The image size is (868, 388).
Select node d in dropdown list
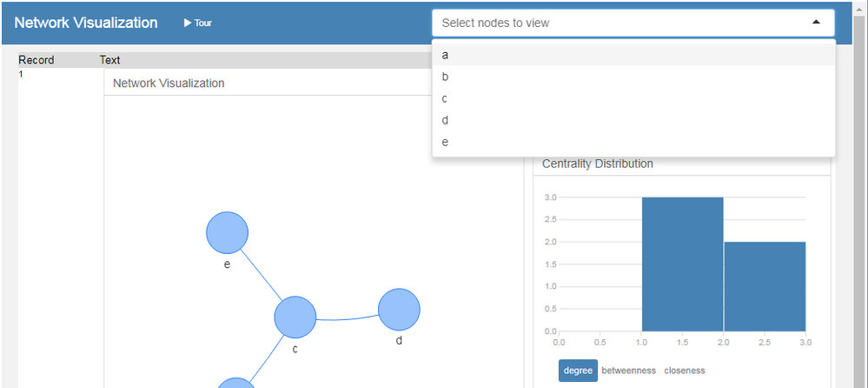[445, 120]
